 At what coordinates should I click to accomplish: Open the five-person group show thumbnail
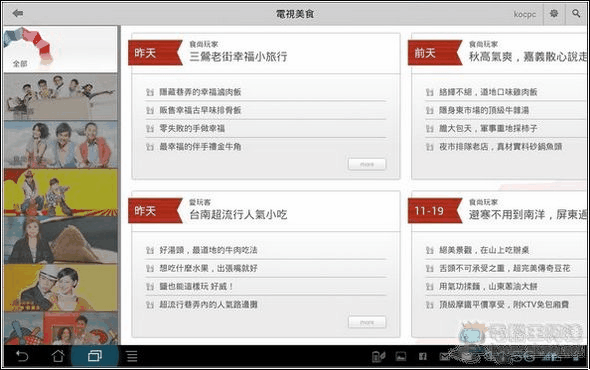pyautogui.click(x=60, y=97)
